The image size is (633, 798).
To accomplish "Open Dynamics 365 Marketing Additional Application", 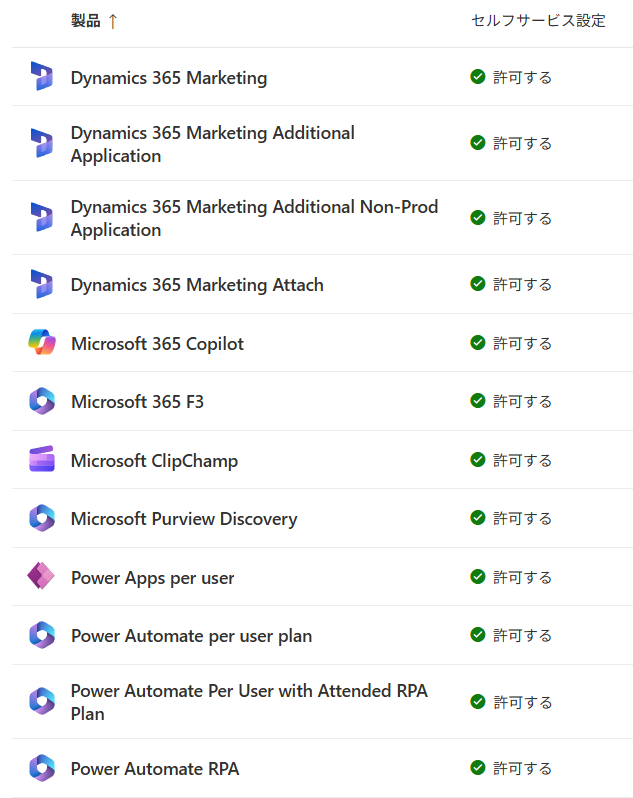I will pyautogui.click(x=213, y=144).
